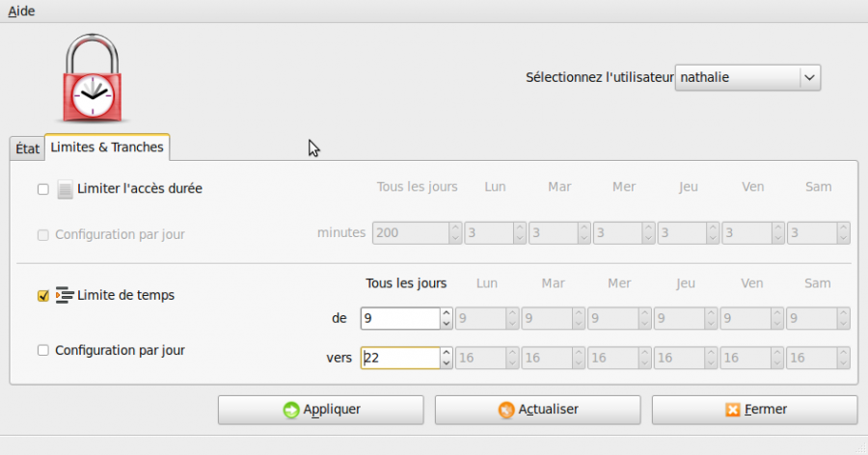Click the 'de' hour field showing 9
Image resolution: width=868 pixels, height=455 pixels.
(x=400, y=318)
